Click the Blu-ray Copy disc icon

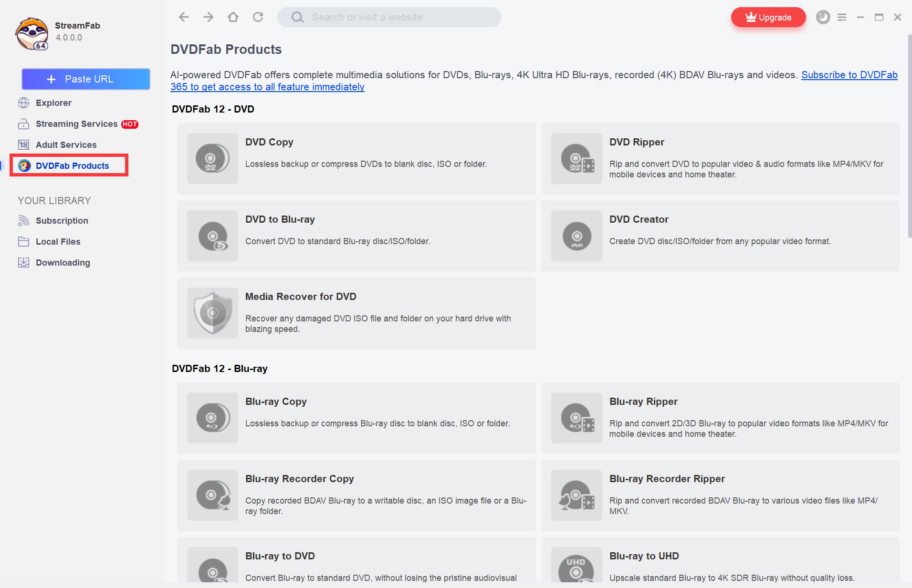coord(212,418)
